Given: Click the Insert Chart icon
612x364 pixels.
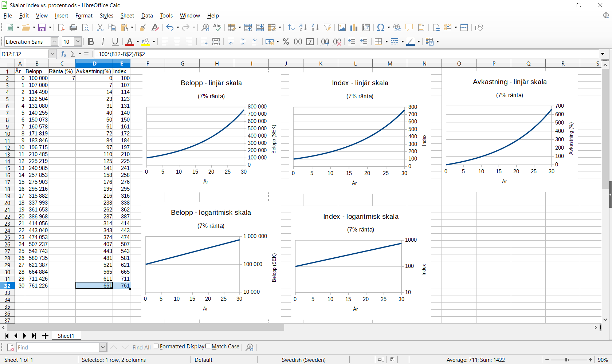Looking at the screenshot, I should point(354,28).
